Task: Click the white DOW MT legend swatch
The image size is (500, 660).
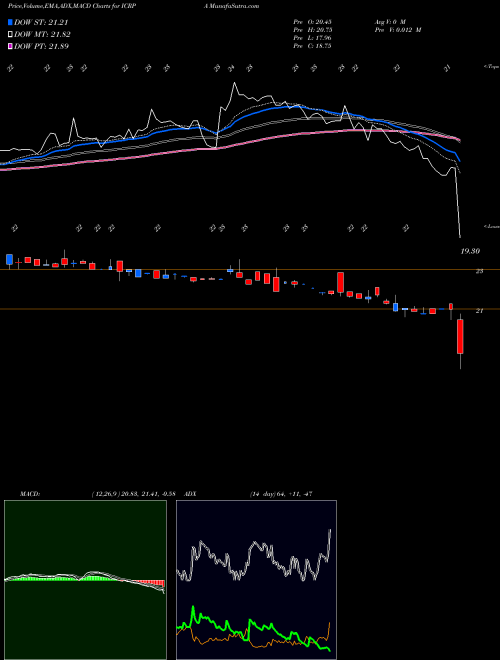Action: pos(10,35)
